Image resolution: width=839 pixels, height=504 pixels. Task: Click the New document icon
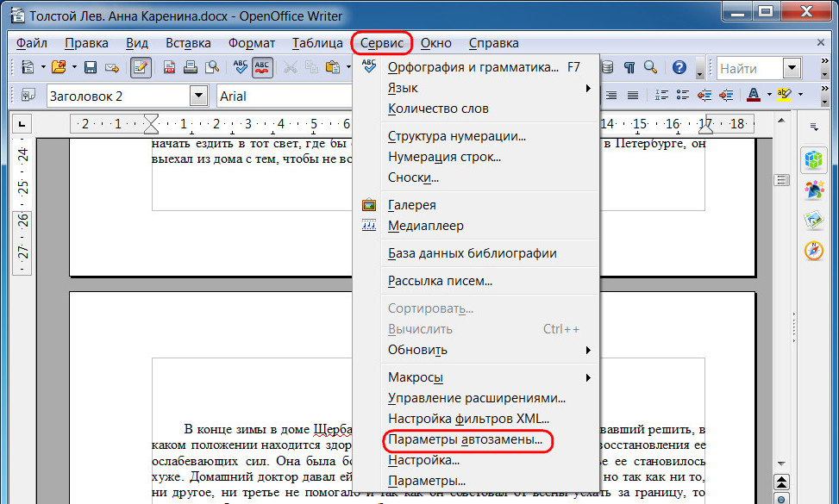point(27,68)
